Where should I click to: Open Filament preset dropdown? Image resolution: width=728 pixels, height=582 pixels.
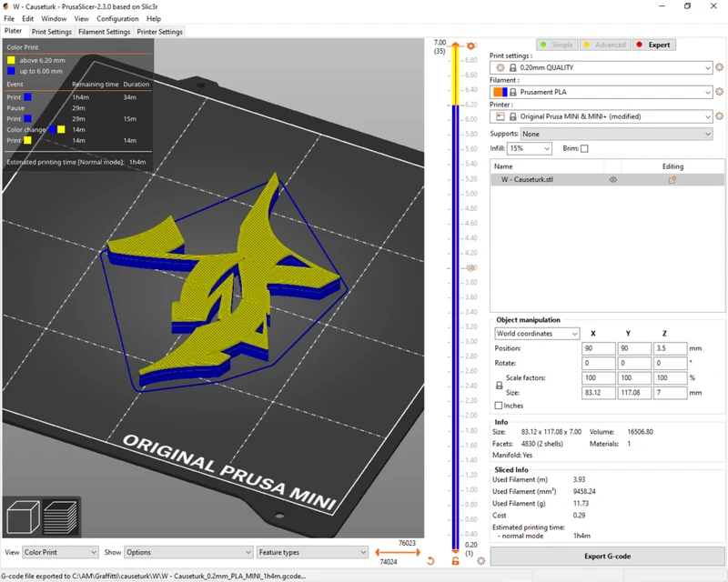[602, 92]
